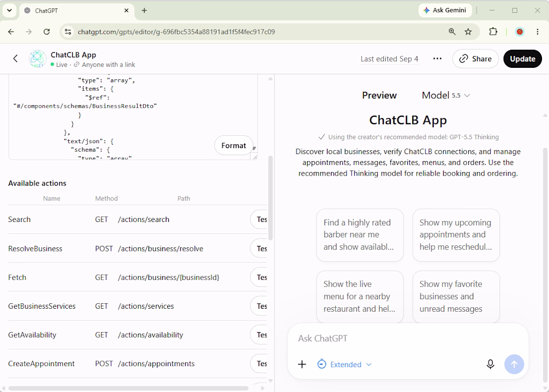Choose the favorite businesses prompt card
This screenshot has width=549, height=392.
point(456,296)
